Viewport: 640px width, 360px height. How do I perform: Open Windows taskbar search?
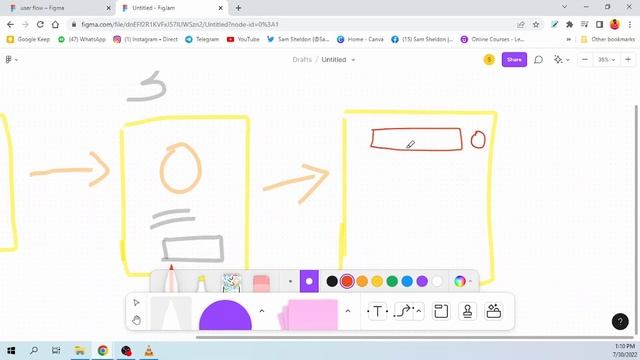coord(34,350)
